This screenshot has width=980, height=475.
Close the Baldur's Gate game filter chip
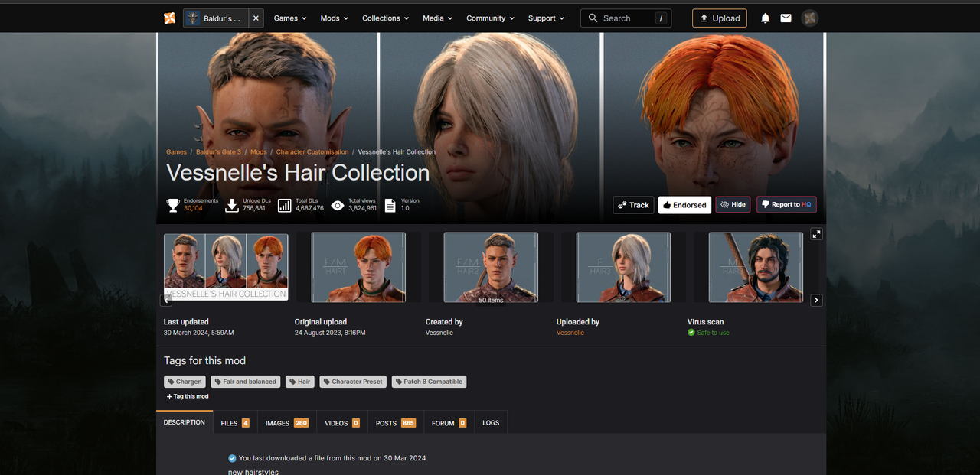pos(256,18)
